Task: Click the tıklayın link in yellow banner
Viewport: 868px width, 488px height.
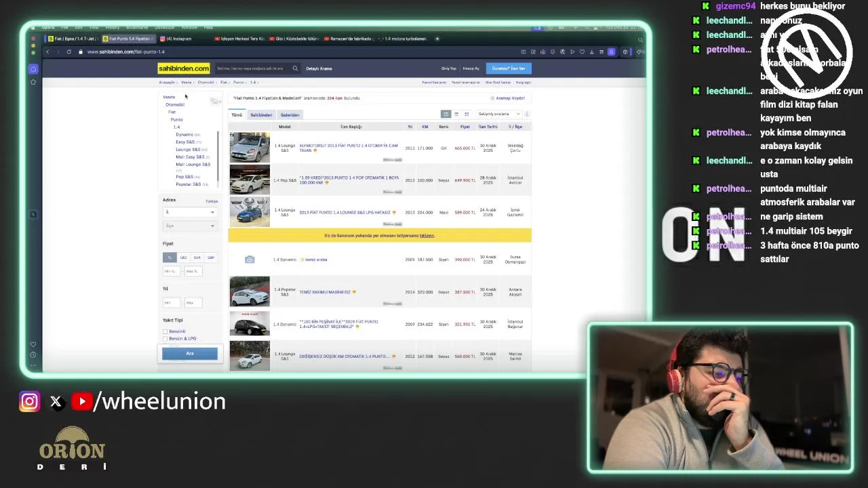Action: click(x=427, y=236)
